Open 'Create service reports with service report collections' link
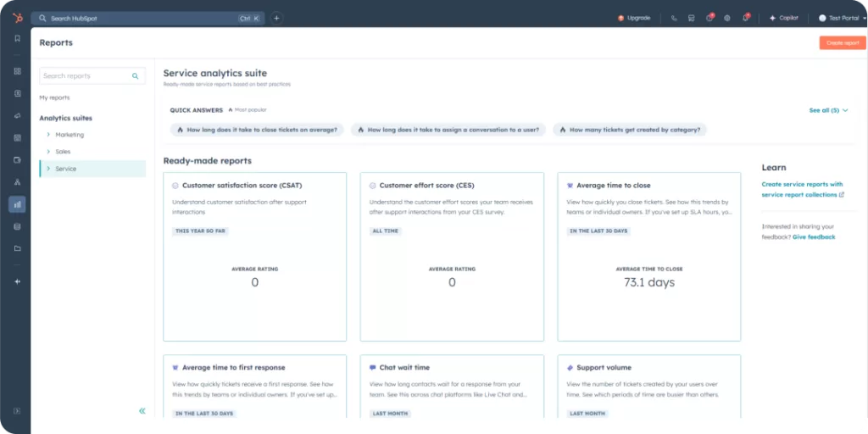This screenshot has height=434, width=868. (x=803, y=189)
